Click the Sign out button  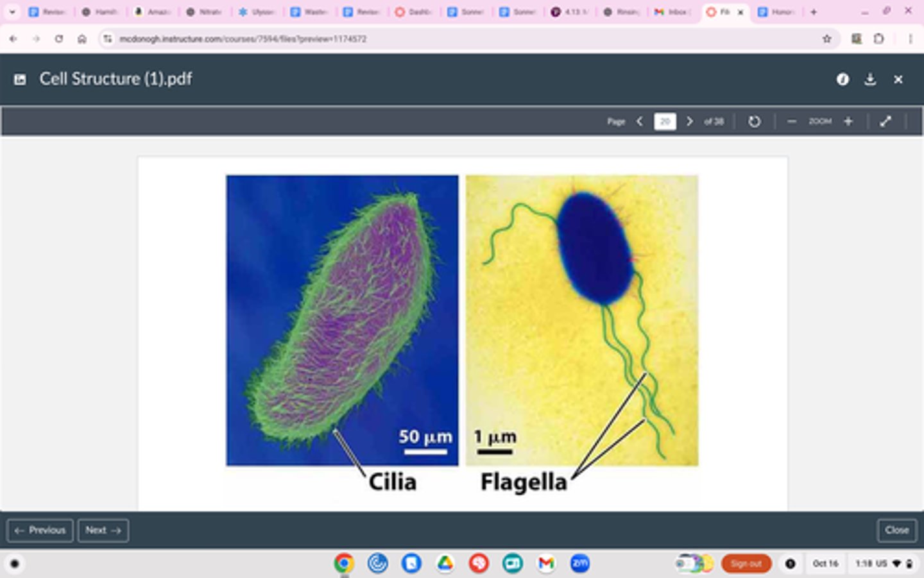coord(746,564)
